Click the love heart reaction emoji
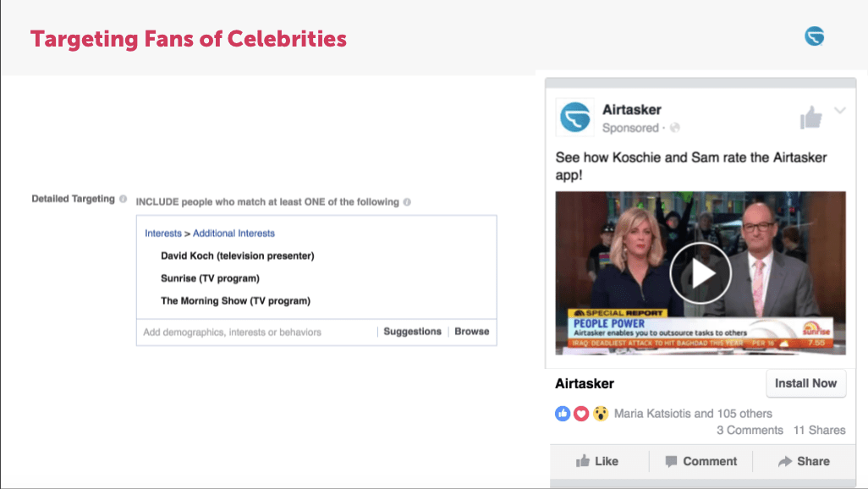The image size is (868, 489). 580,414
